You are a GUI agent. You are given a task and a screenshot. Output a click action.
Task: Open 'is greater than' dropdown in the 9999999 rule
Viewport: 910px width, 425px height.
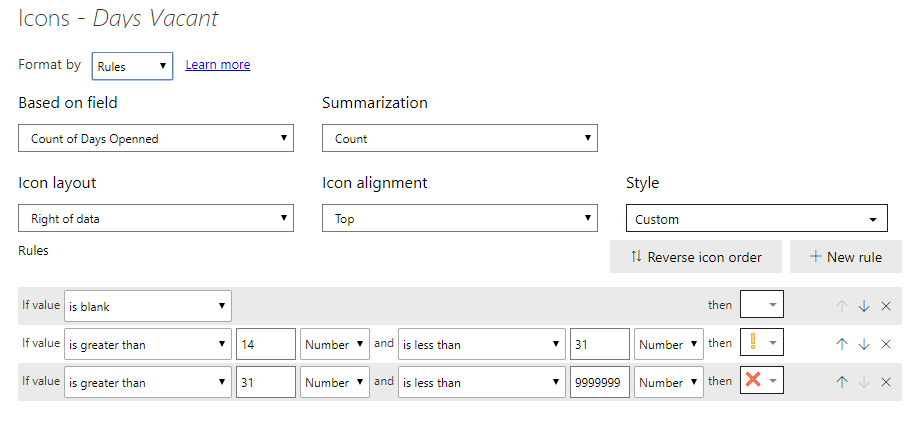(x=148, y=382)
